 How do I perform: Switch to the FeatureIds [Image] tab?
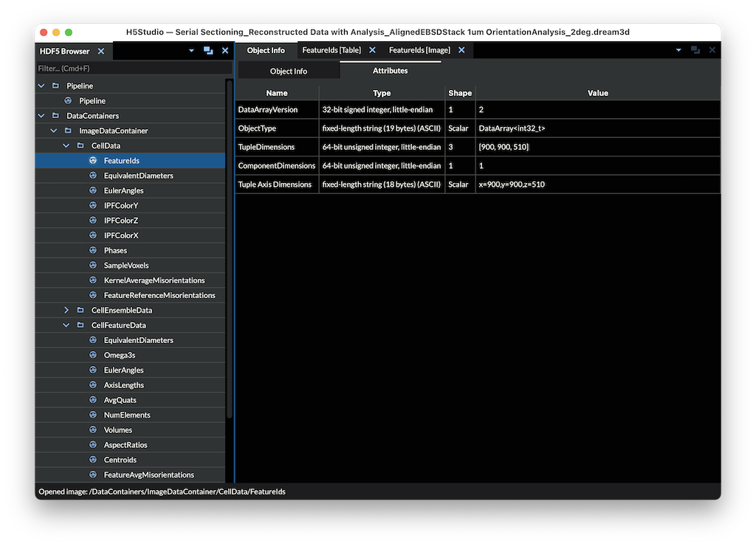click(x=419, y=50)
